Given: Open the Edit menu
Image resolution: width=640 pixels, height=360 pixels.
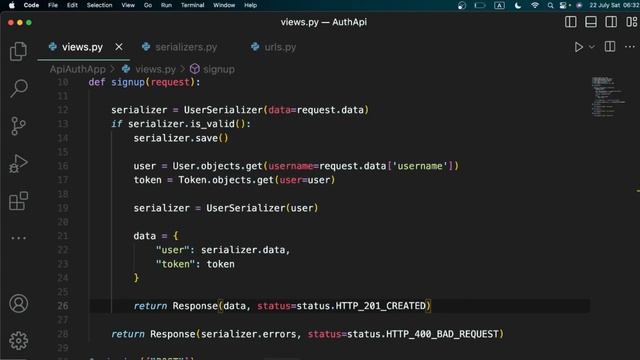Looking at the screenshot, I should 72,5.
